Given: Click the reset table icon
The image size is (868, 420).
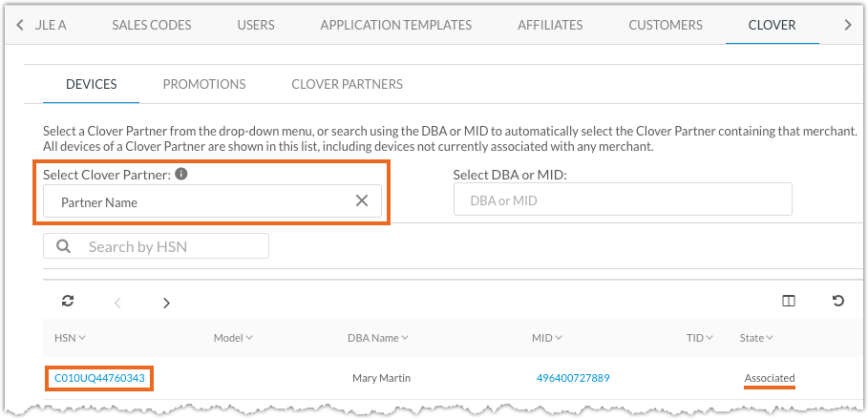Looking at the screenshot, I should pyautogui.click(x=838, y=302).
